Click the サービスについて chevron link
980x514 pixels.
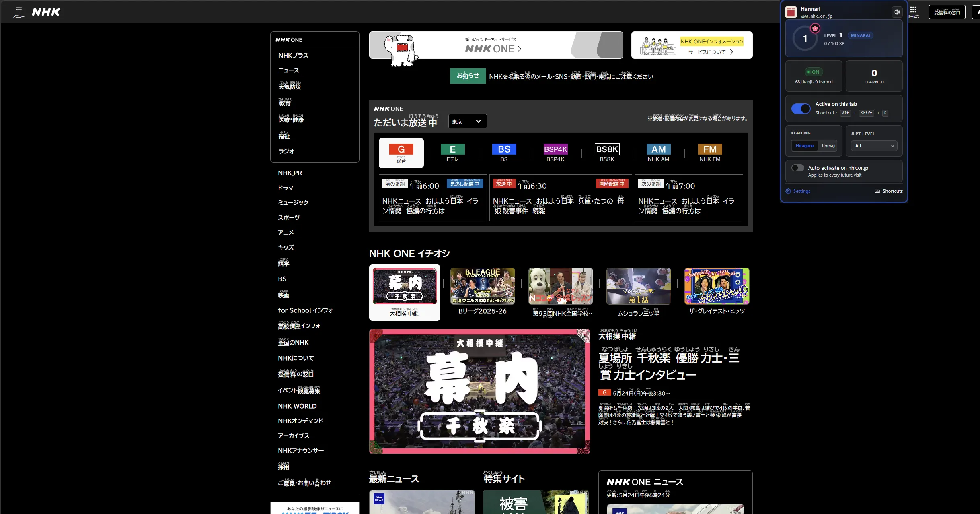click(711, 52)
